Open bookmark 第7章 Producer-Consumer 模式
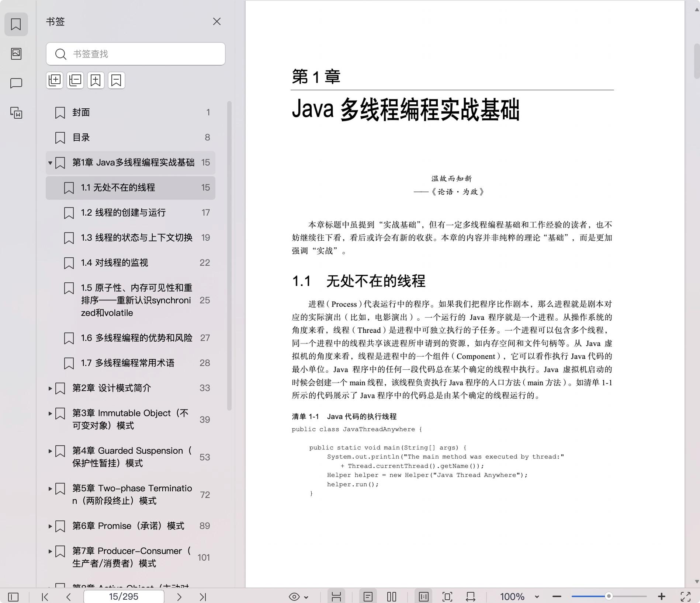This screenshot has width=700, height=603. (131, 557)
